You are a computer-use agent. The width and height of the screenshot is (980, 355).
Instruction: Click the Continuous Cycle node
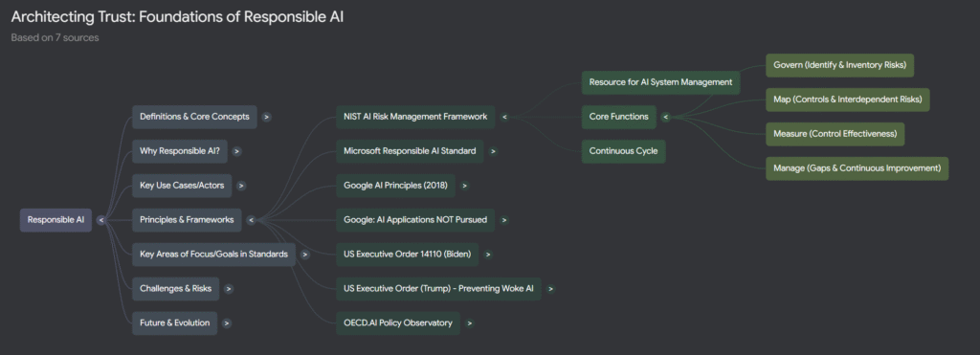[x=624, y=151]
